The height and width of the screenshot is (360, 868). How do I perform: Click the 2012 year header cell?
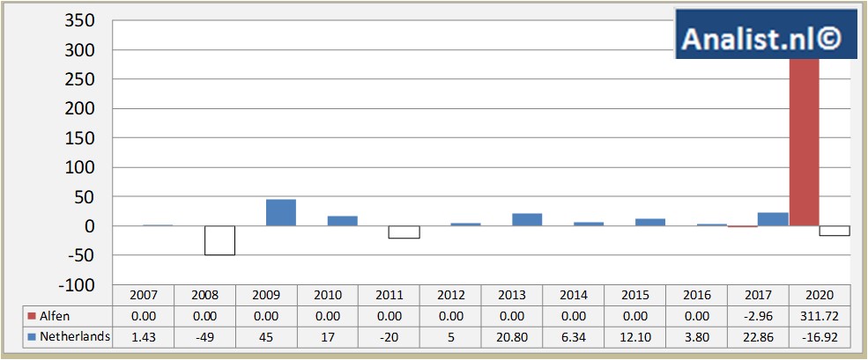(x=450, y=296)
